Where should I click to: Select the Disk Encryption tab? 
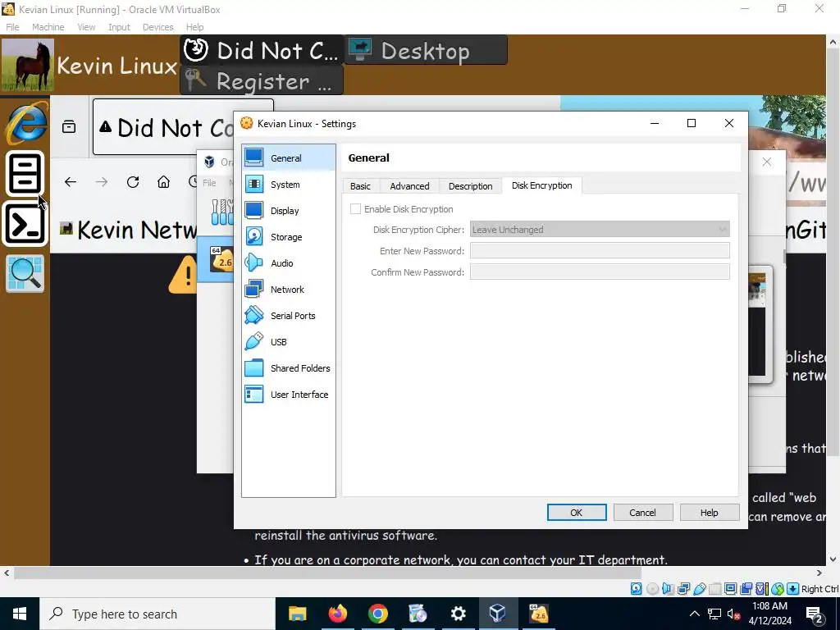[x=541, y=185]
